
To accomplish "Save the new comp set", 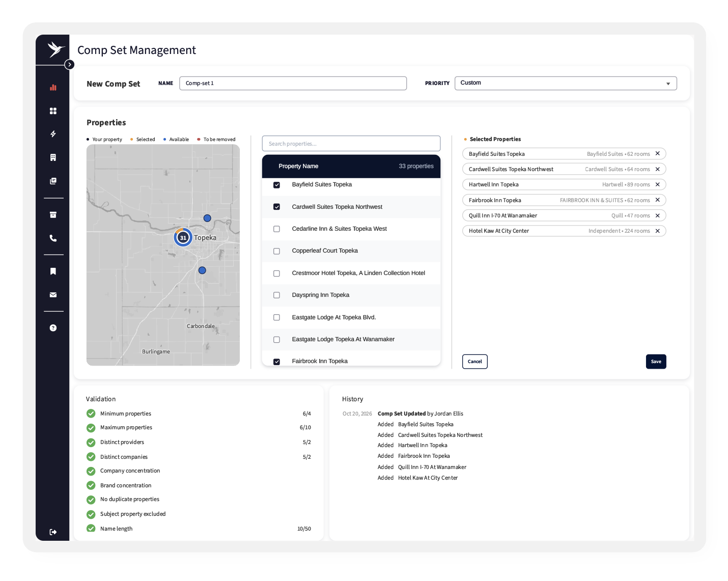I will (656, 362).
